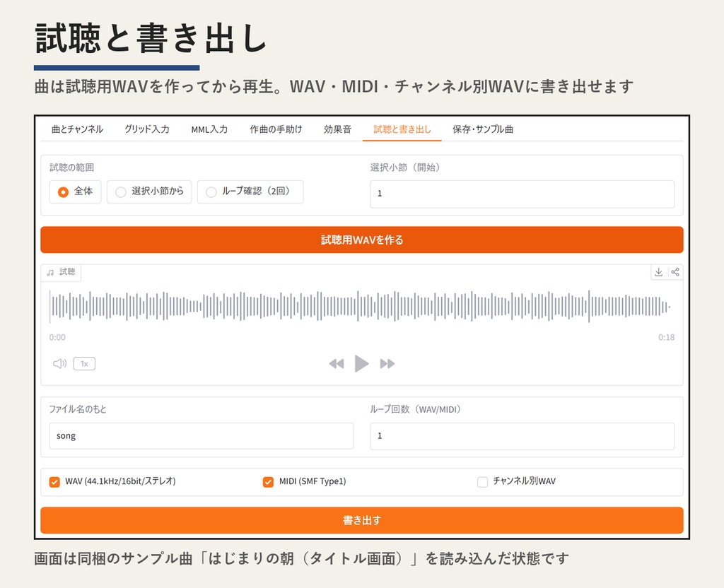This screenshot has height=588, width=724.
Task: Share the preview audio
Action: click(x=675, y=272)
